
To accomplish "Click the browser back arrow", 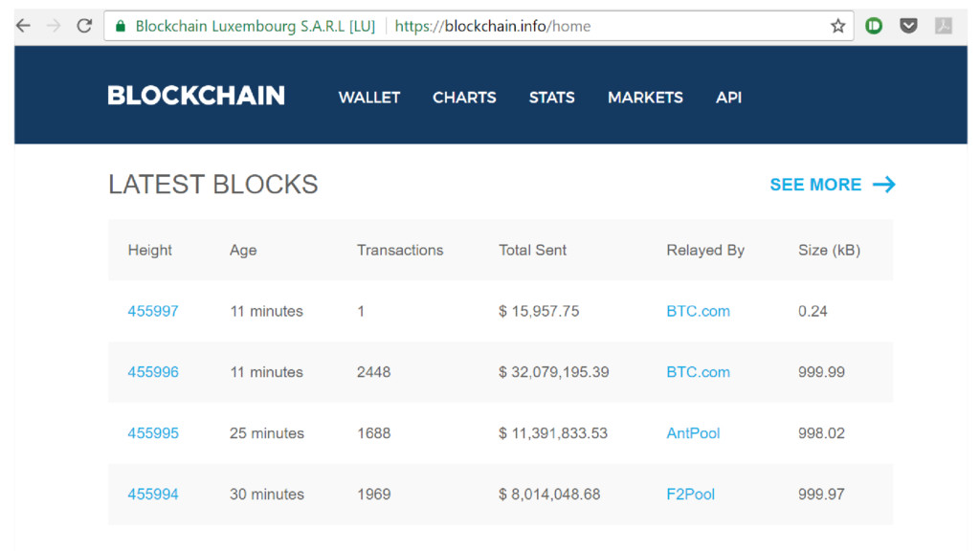I will [x=23, y=26].
